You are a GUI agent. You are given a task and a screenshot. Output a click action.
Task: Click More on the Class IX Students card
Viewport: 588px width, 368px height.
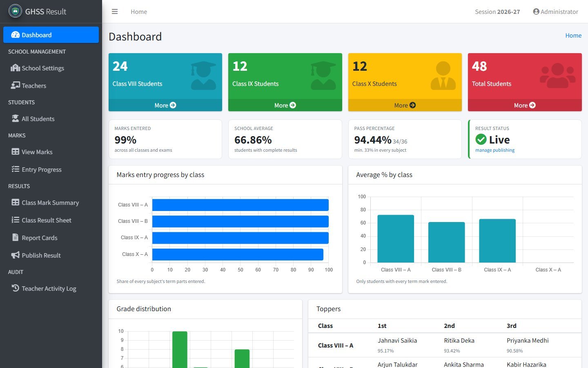285,105
